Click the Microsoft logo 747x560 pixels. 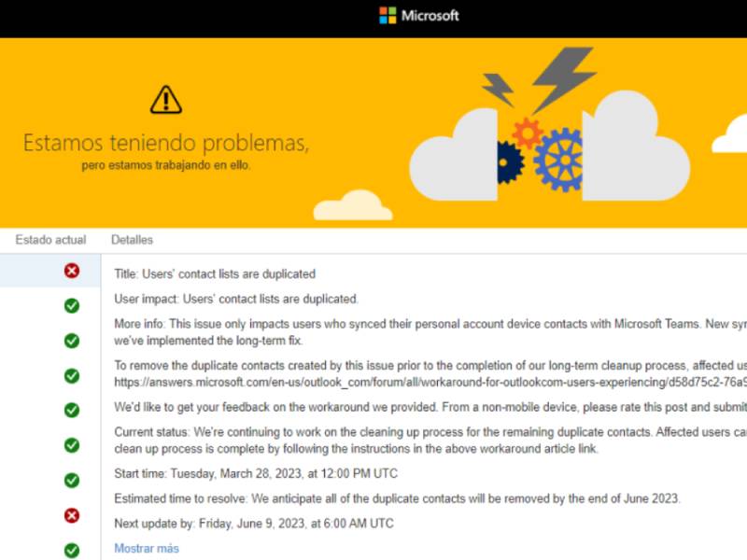point(420,15)
